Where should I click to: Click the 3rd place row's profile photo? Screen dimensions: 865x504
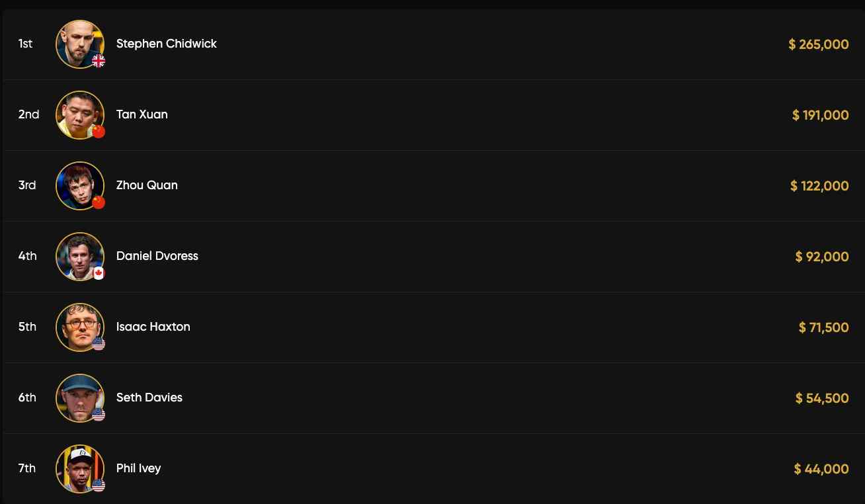coord(79,185)
